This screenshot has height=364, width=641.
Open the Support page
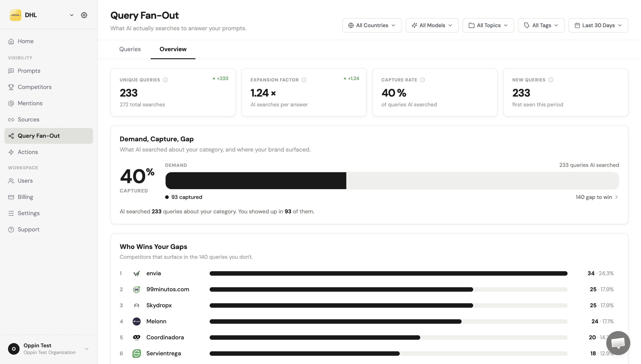[49, 229]
